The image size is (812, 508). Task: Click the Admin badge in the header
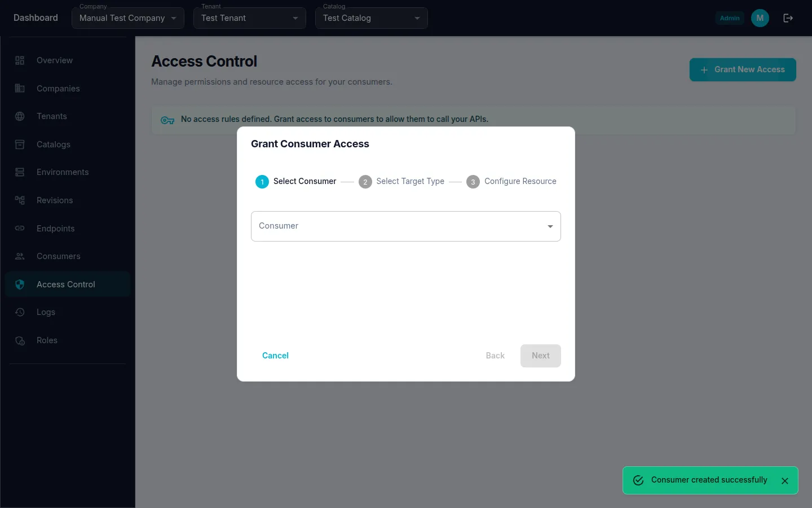[730, 17]
